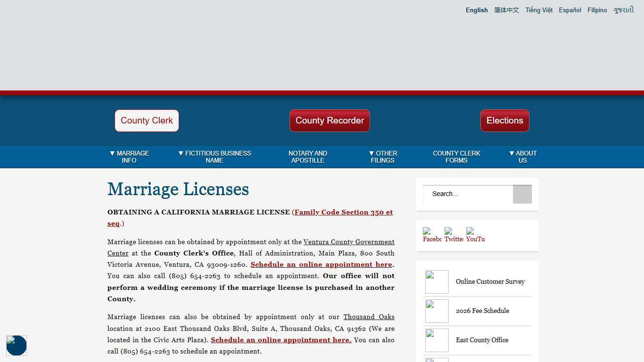Click the Online Customer Survey thumbnail icon

point(437,281)
